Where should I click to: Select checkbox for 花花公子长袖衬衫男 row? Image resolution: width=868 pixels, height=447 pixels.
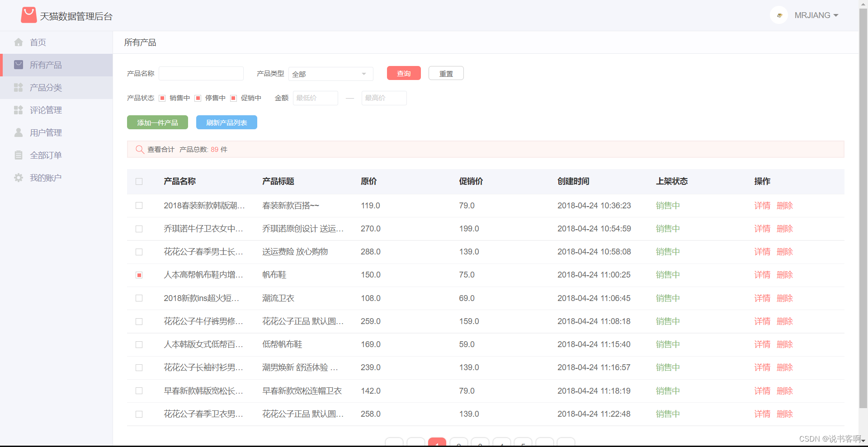coord(139,367)
